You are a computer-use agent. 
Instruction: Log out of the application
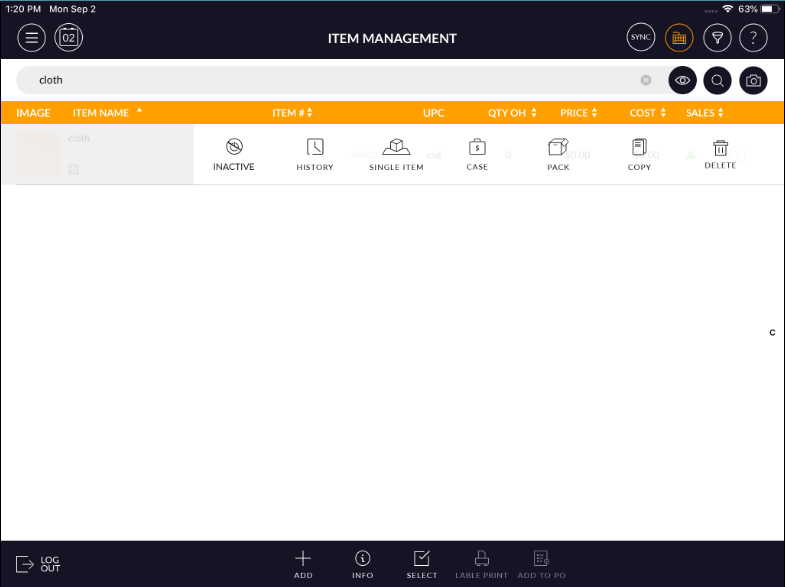[x=39, y=564]
